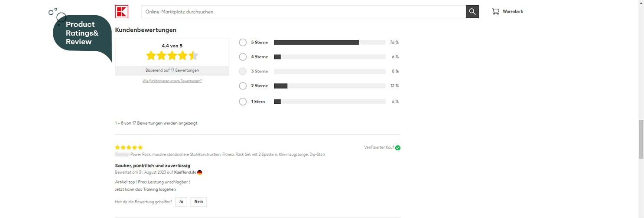Select the 4 Sterne filter radio
Image resolution: width=644 pixels, height=218 pixels.
coord(243,57)
